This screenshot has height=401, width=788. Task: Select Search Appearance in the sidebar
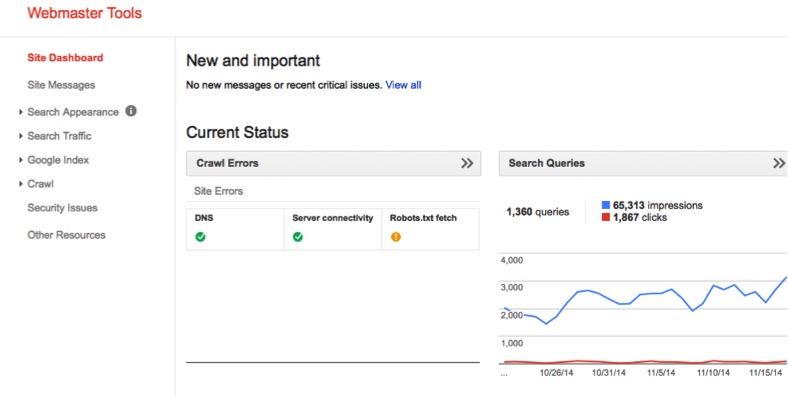[x=73, y=112]
